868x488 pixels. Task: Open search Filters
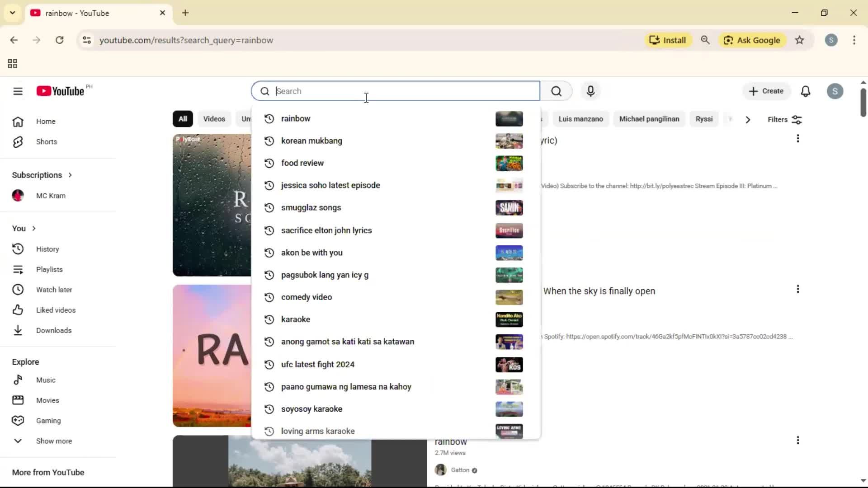coord(784,119)
